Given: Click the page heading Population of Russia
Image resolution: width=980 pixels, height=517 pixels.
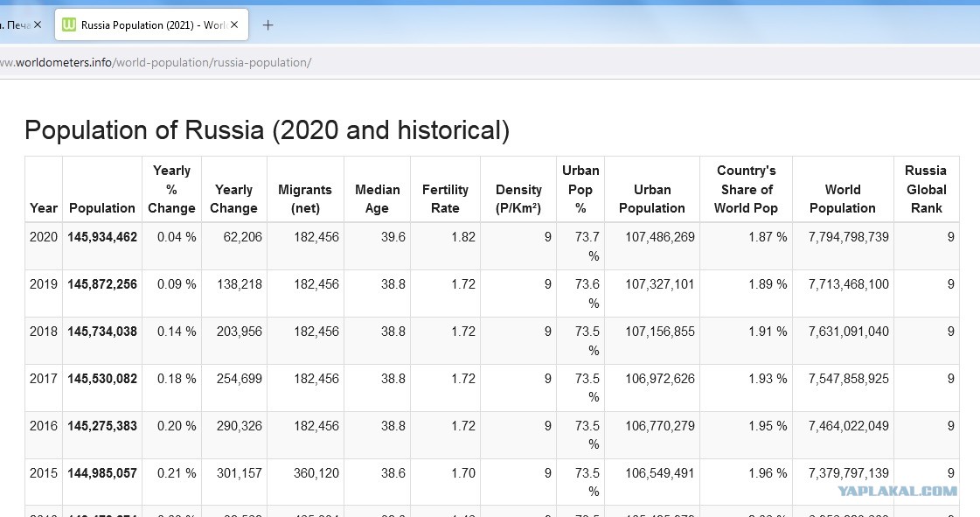Looking at the screenshot, I should tap(267, 130).
